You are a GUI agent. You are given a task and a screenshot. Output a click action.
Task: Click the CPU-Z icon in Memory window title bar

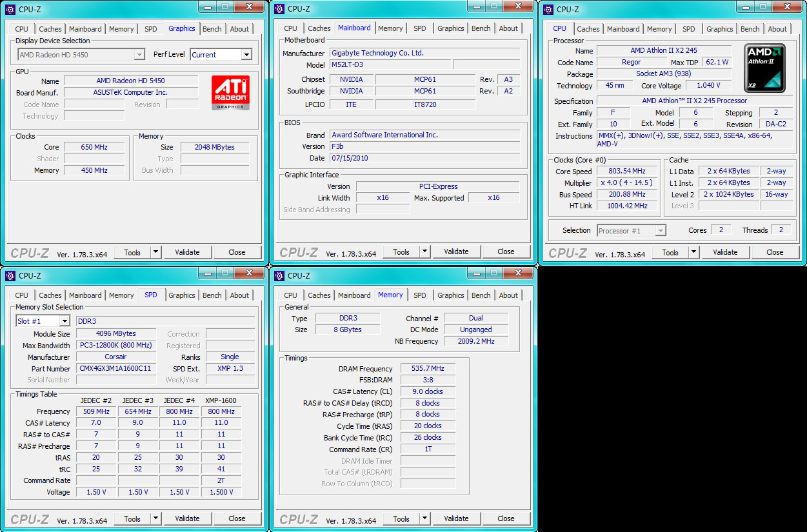point(279,276)
